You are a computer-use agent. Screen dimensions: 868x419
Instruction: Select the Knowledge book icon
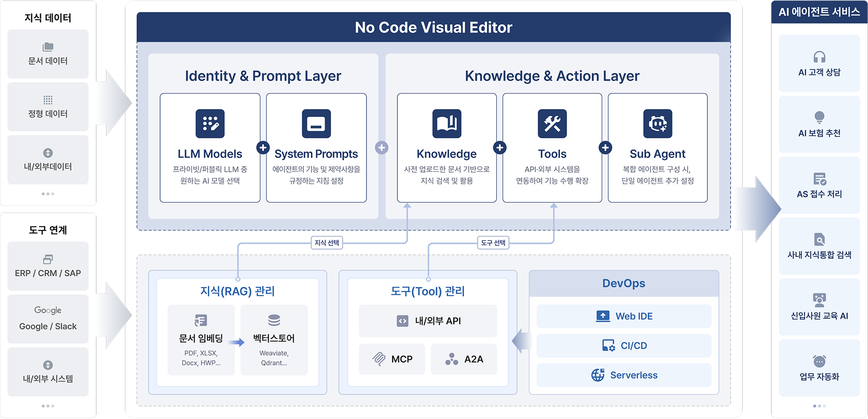(447, 123)
